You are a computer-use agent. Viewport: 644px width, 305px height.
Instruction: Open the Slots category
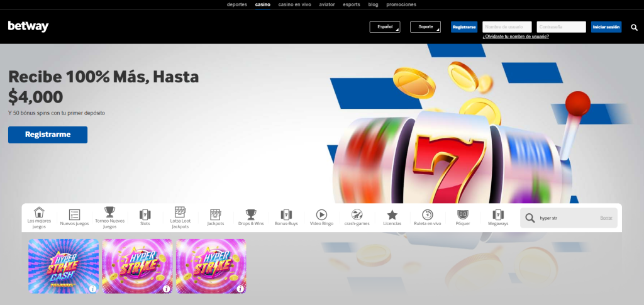[145, 218]
